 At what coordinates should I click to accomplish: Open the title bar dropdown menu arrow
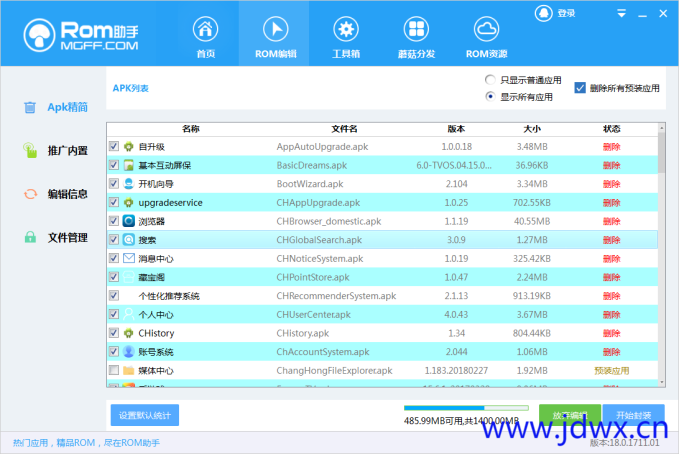click(x=621, y=14)
